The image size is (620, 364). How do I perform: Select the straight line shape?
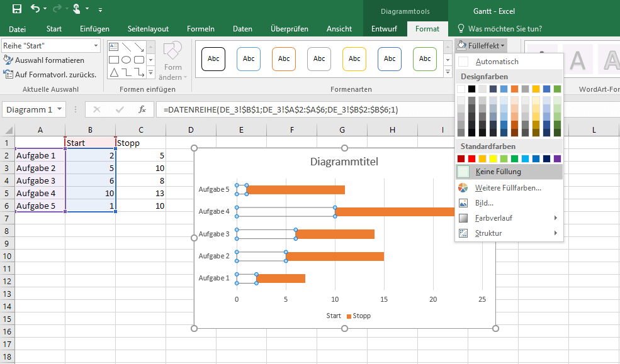[x=127, y=47]
